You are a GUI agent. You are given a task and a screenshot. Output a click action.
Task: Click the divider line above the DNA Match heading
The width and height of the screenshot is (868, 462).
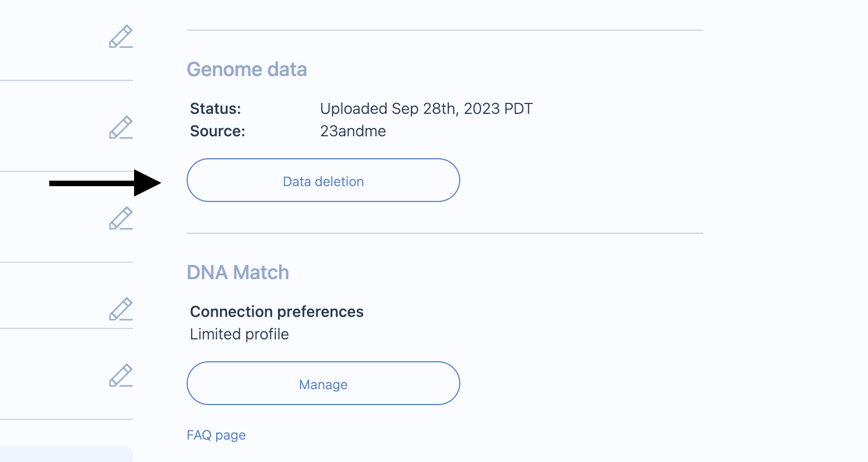(x=444, y=233)
